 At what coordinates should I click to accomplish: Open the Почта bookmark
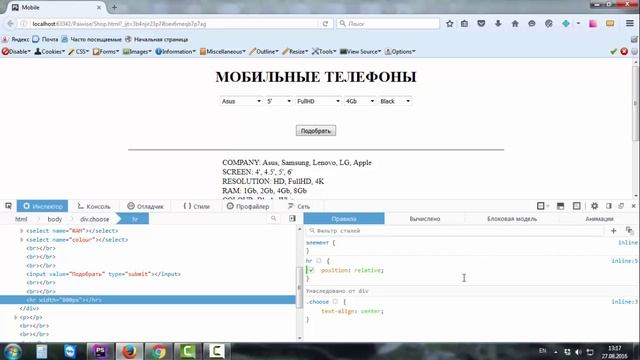[x=45, y=39]
